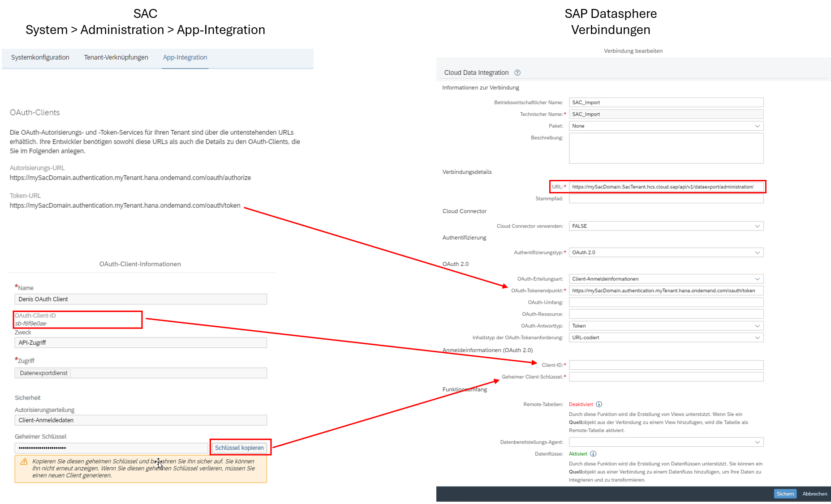Screen dimensions: 831x504
Task: Show info icon next to Deaktiviert
Action: point(599,404)
